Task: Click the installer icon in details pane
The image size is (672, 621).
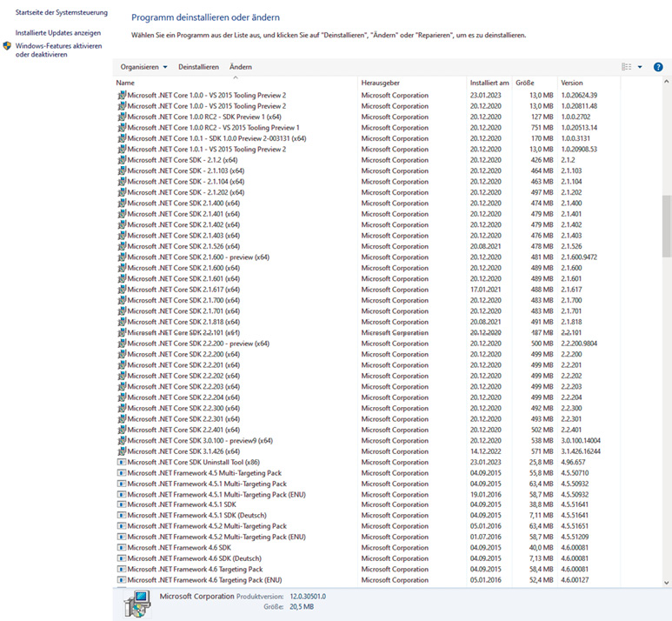Action: [137, 604]
